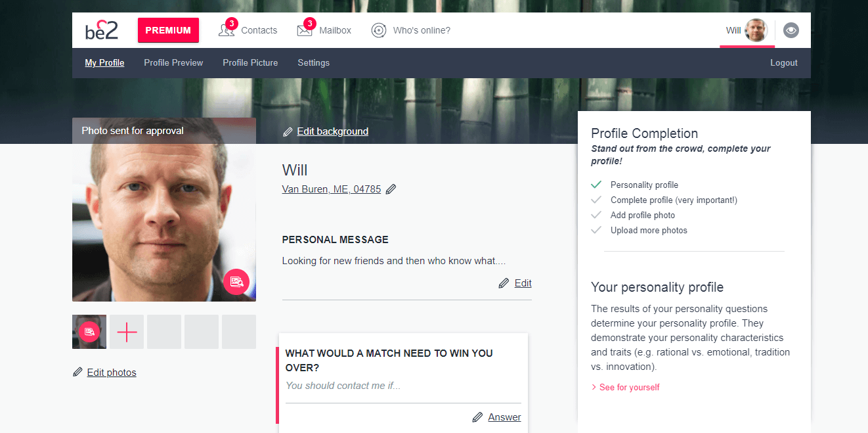Select the first photo thumbnail
This screenshot has width=868, height=433.
click(x=89, y=332)
